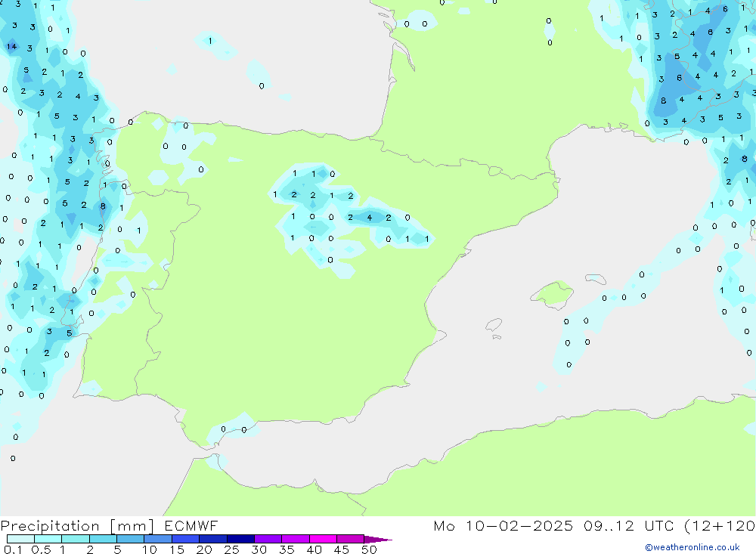The width and height of the screenshot is (756, 554).
Task: Pick the 10–15 mm legend swatch
Action: (x=158, y=539)
